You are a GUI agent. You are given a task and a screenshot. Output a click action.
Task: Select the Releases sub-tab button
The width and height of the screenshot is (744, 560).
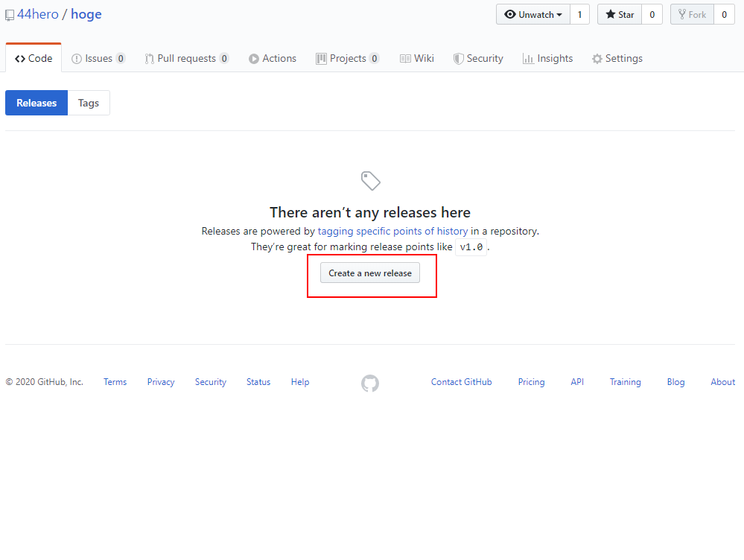point(36,103)
